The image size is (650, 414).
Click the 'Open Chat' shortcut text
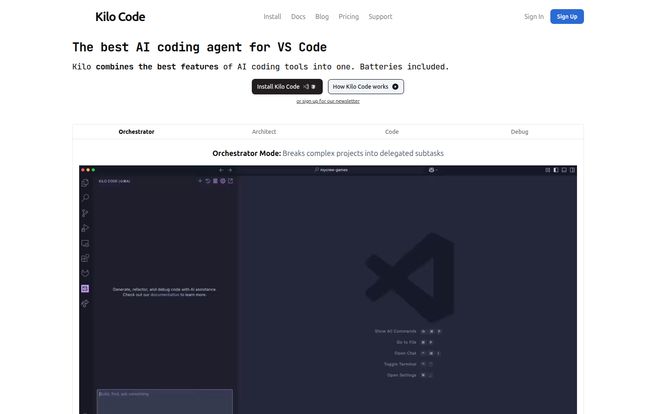click(x=405, y=353)
